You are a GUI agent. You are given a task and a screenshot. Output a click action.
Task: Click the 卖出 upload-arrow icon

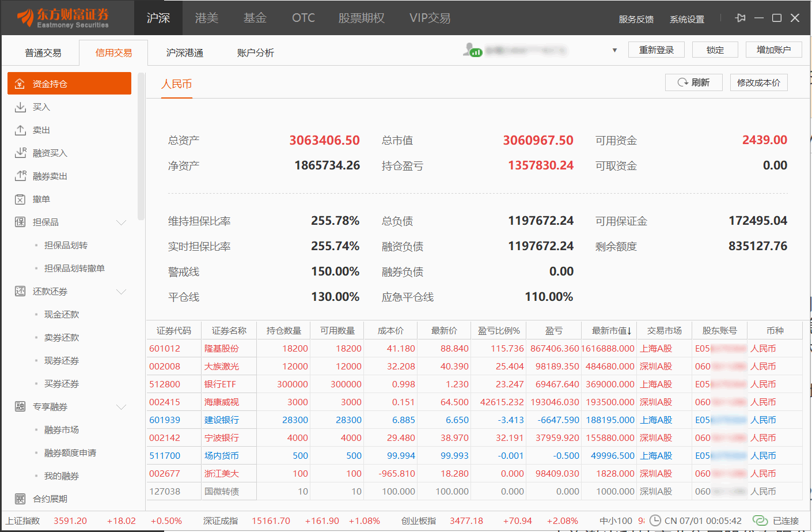pos(20,130)
